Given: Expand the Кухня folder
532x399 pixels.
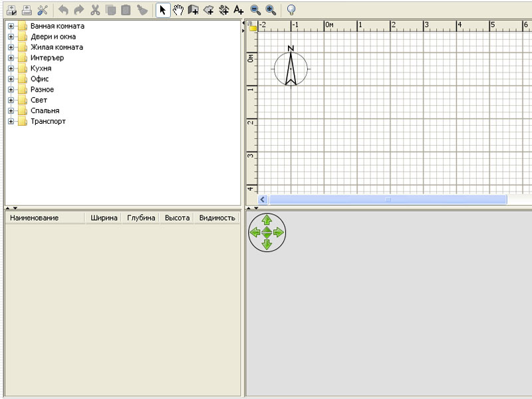Looking at the screenshot, I should (11, 68).
